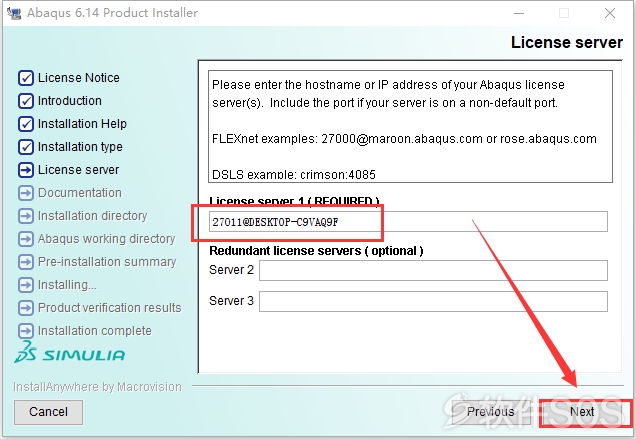Screen dimensions: 636x439
Task: Go back with the Previous button
Action: coord(490,412)
